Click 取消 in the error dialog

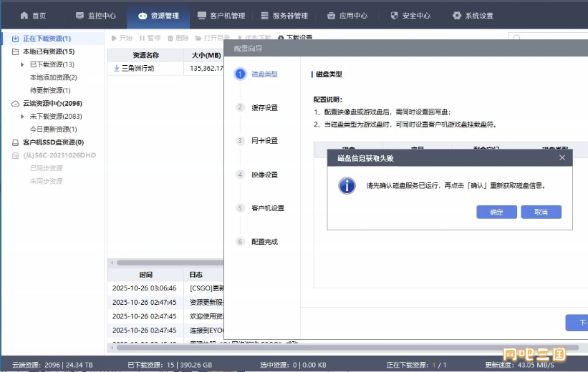coord(541,212)
